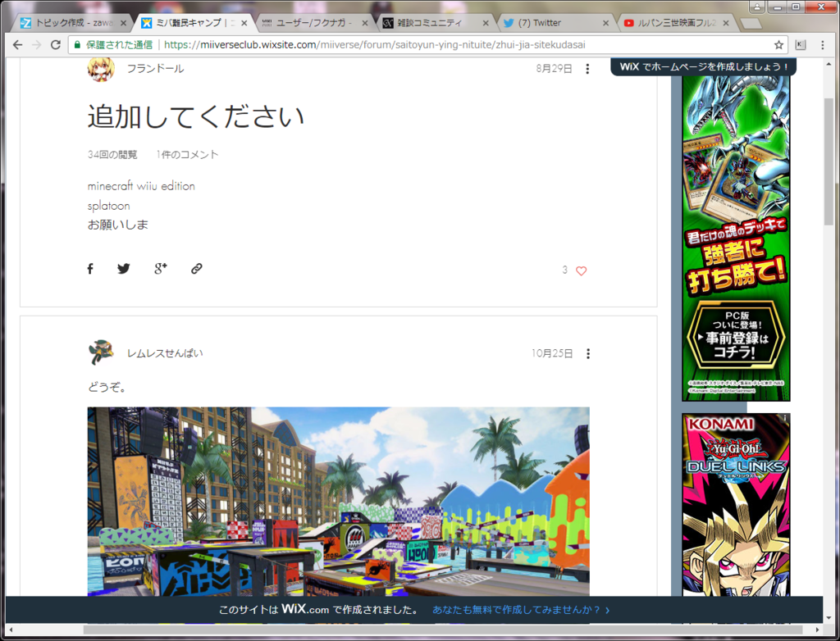The height and width of the screenshot is (641, 840).
Task: Open the Chrome three-dot menu
Action: (823, 45)
